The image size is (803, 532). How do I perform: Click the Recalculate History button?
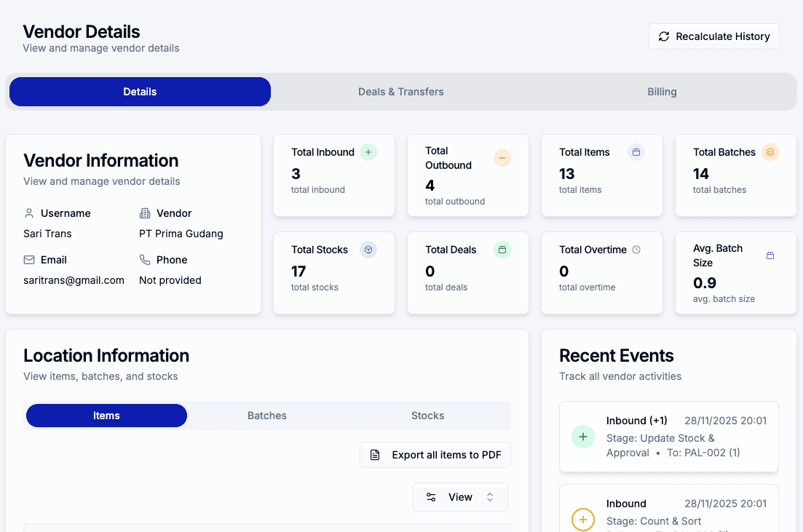(x=713, y=36)
